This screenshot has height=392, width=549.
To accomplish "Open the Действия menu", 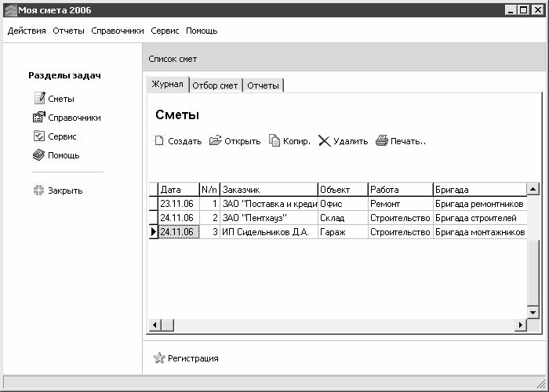I will 27,31.
